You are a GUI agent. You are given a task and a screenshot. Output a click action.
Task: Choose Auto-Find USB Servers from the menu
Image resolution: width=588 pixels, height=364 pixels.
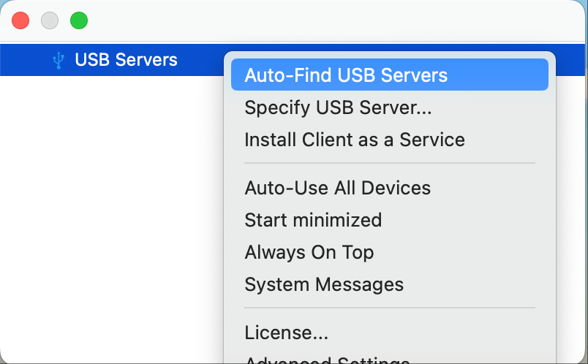coord(346,75)
